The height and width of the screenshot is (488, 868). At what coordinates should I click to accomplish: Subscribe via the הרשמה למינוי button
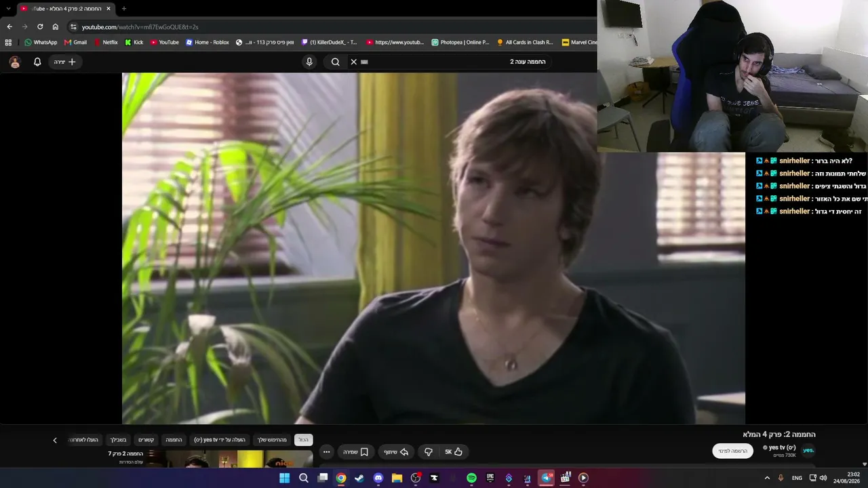(x=732, y=451)
